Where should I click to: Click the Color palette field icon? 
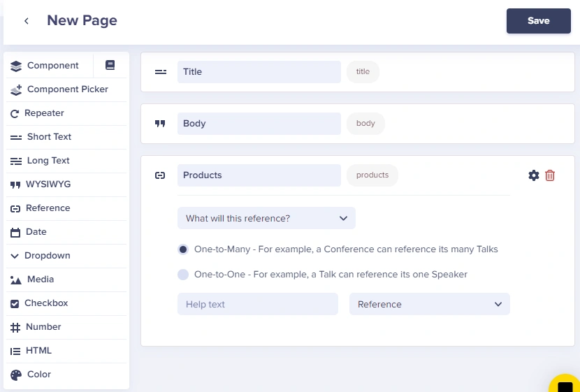pos(16,375)
